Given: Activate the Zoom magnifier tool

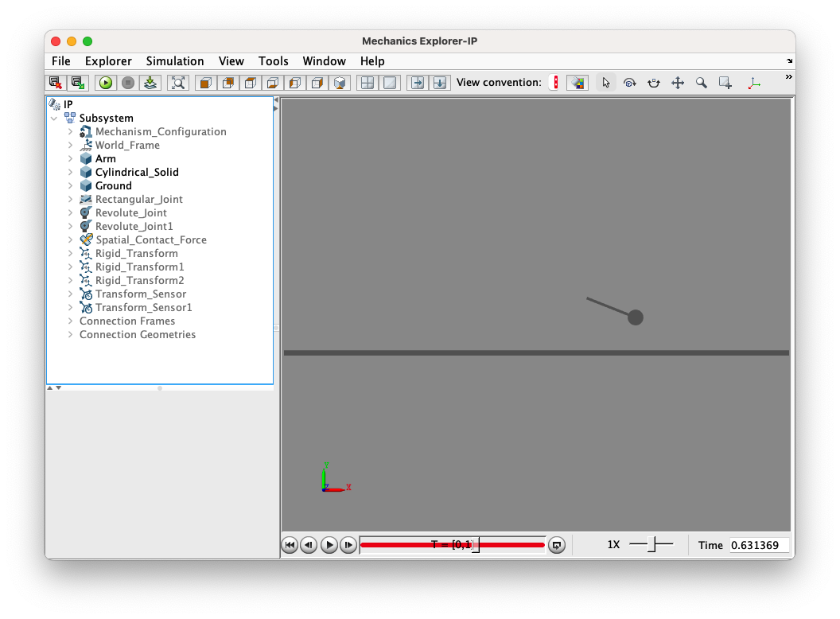Looking at the screenshot, I should 701,83.
